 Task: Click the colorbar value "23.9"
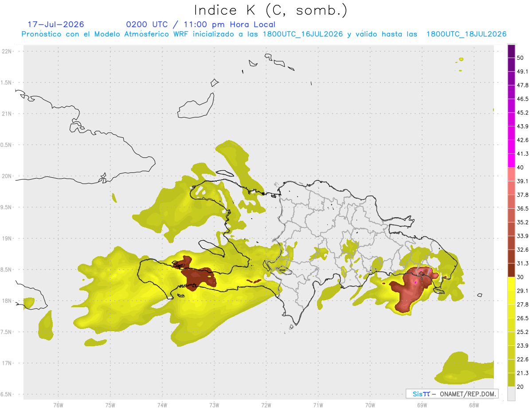pos(523,346)
